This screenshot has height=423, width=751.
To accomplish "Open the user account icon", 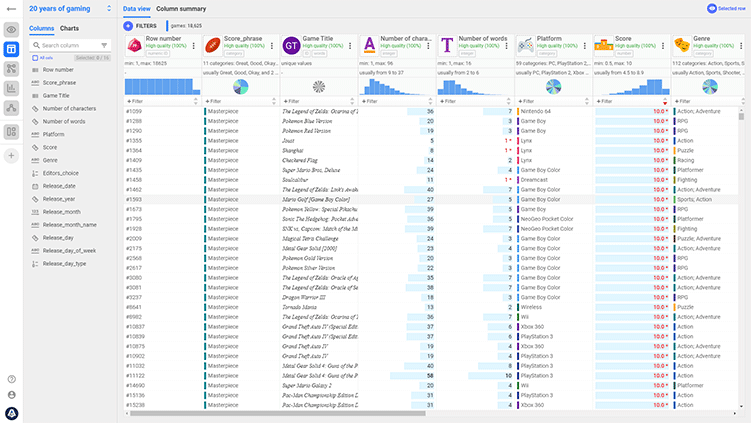I will point(11,395).
